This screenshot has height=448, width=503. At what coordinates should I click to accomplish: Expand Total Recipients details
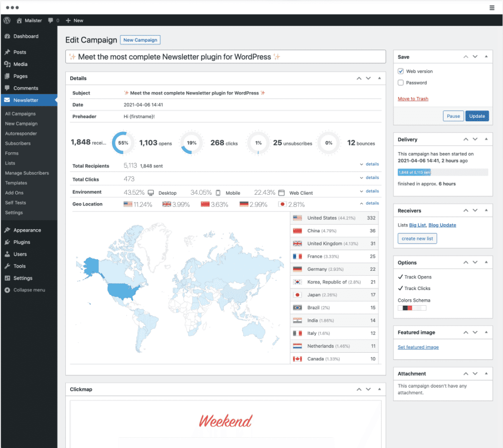[369, 164]
